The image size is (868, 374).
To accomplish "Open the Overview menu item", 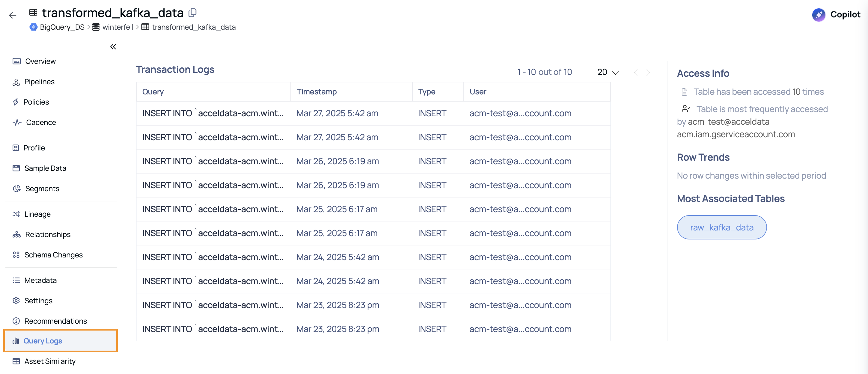I will tap(40, 61).
